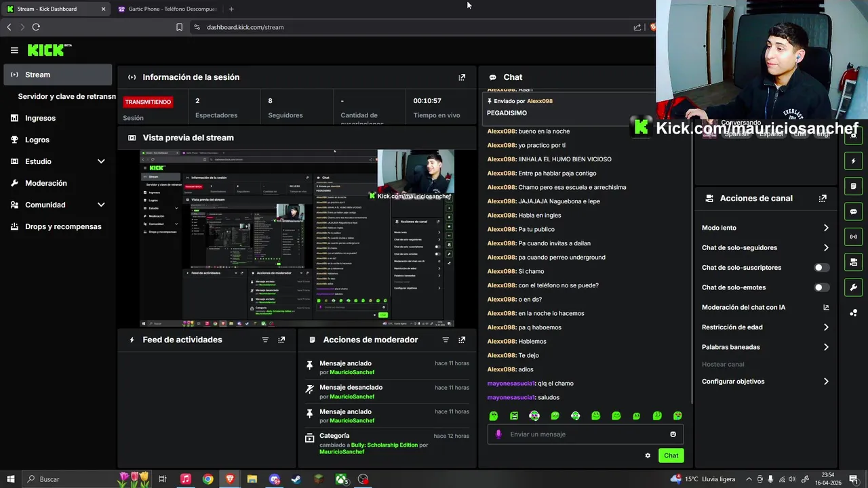Open Ingresos in the left sidebar

(58, 118)
